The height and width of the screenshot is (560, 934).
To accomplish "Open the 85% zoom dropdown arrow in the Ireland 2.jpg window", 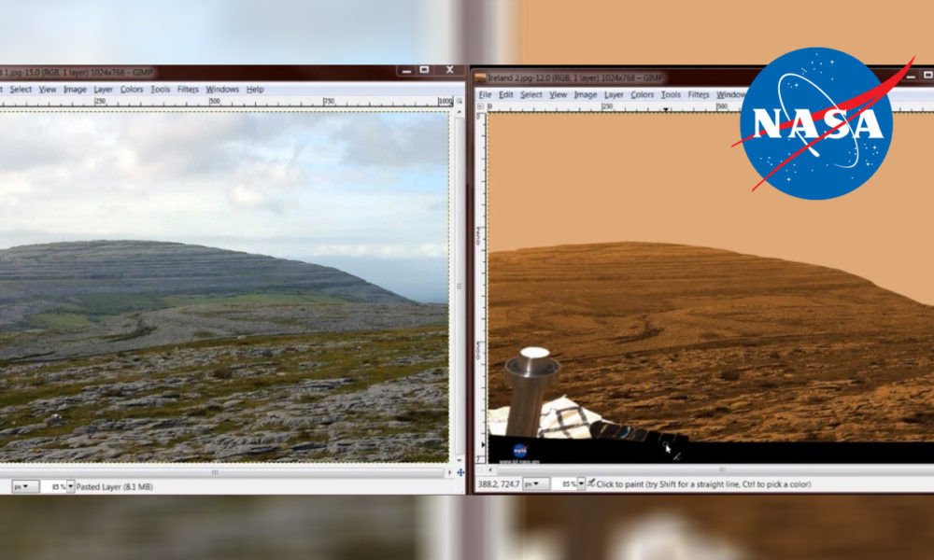I will point(581,484).
